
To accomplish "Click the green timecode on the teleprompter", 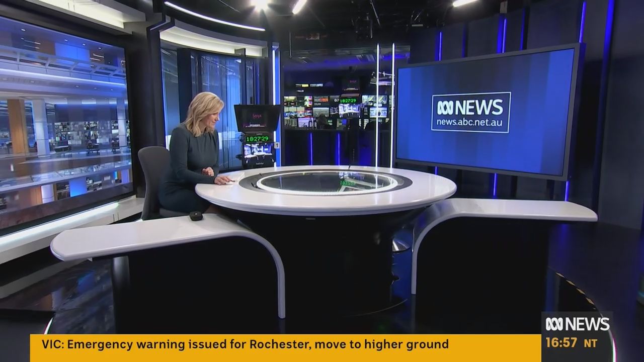I will click(x=257, y=139).
